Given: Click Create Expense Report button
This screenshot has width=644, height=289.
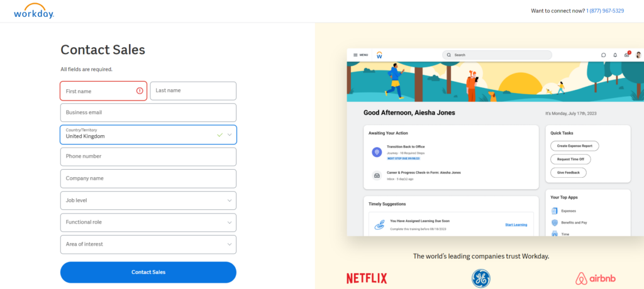Looking at the screenshot, I should (x=575, y=146).
